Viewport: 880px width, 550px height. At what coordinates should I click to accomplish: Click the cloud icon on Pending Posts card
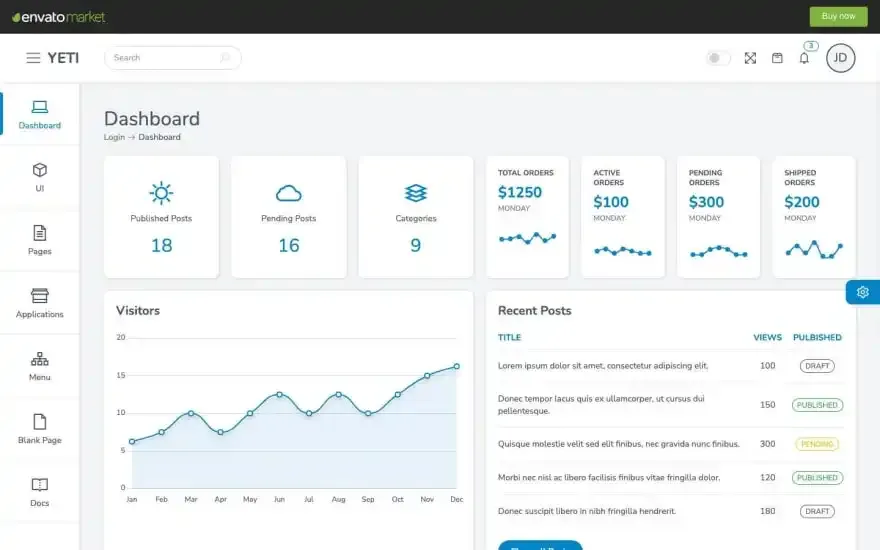tap(288, 193)
